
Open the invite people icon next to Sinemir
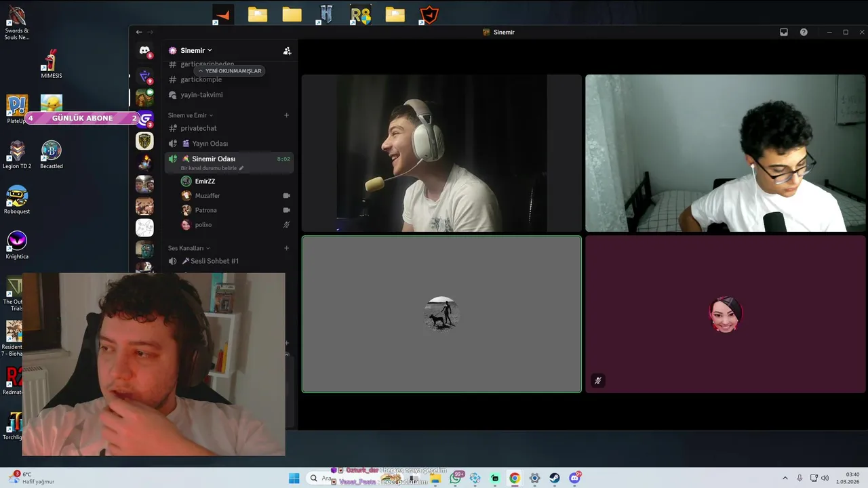[287, 51]
